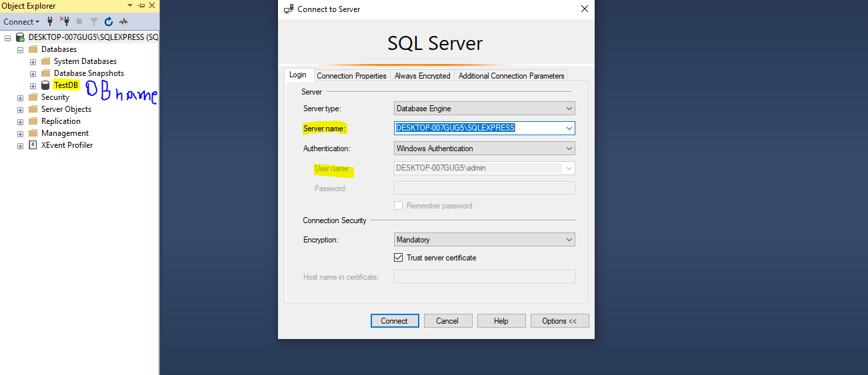Open the Authentication dropdown
The width and height of the screenshot is (868, 375).
[485, 149]
